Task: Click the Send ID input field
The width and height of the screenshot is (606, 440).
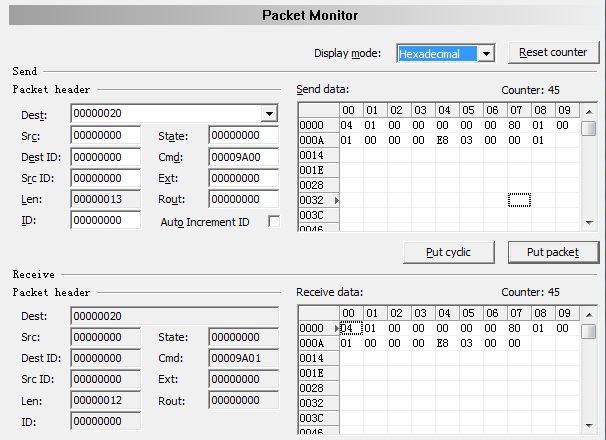Action: click(106, 220)
